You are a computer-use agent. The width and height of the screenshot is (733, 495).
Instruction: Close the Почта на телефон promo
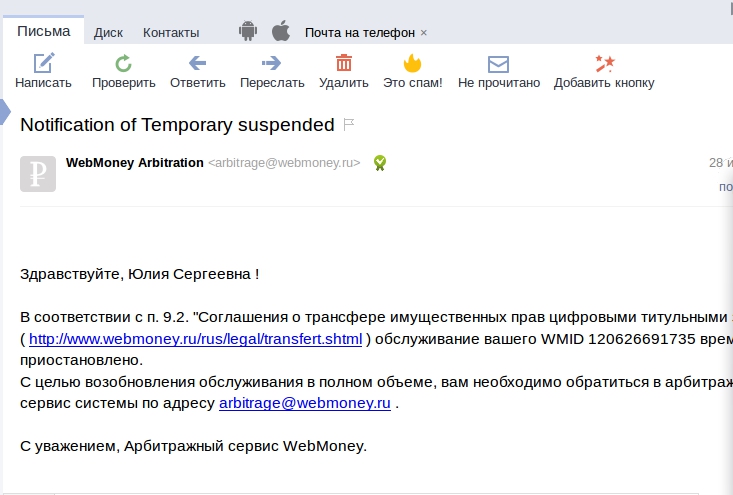click(424, 33)
